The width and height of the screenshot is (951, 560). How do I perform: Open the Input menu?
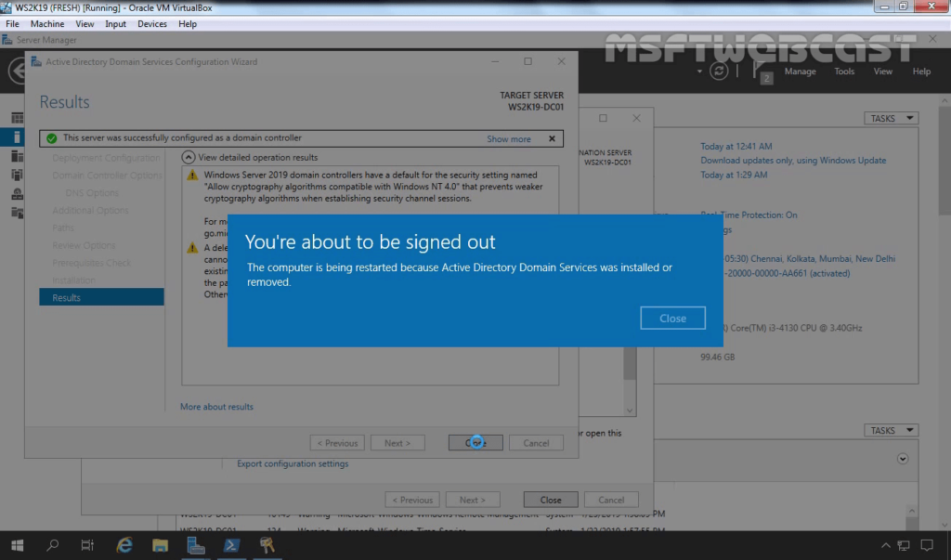(x=115, y=23)
